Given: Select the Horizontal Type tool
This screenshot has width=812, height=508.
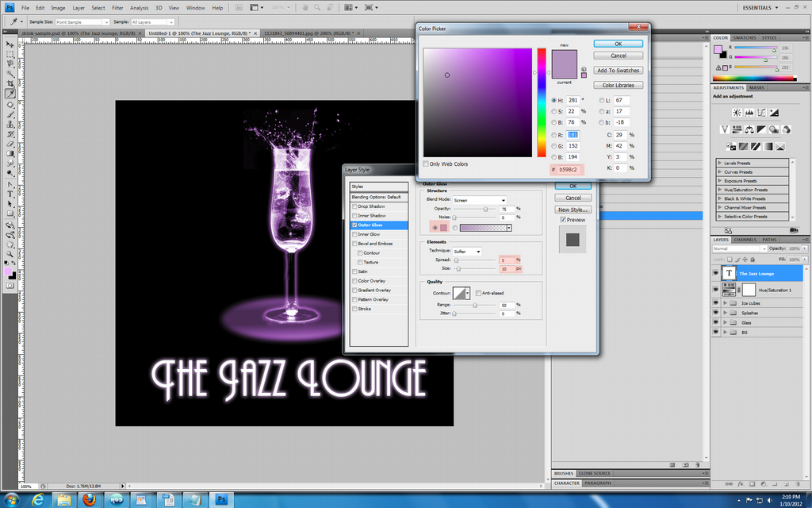Looking at the screenshot, I should pyautogui.click(x=10, y=194).
